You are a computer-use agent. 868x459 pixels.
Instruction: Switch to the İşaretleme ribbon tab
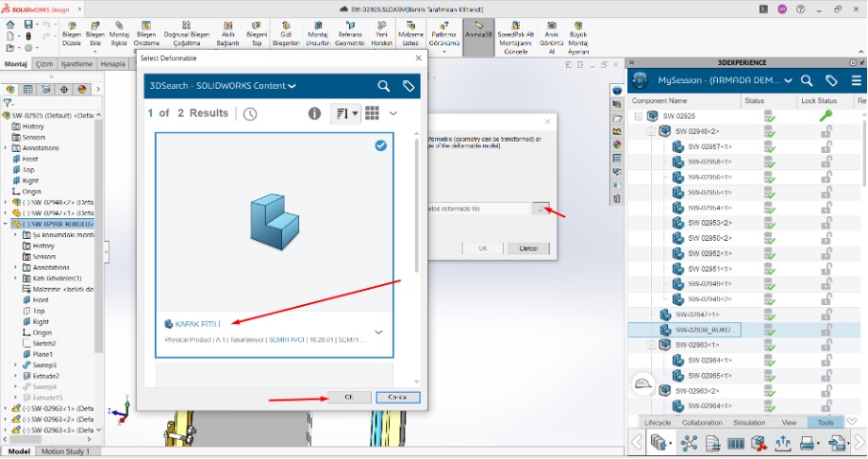click(76, 64)
